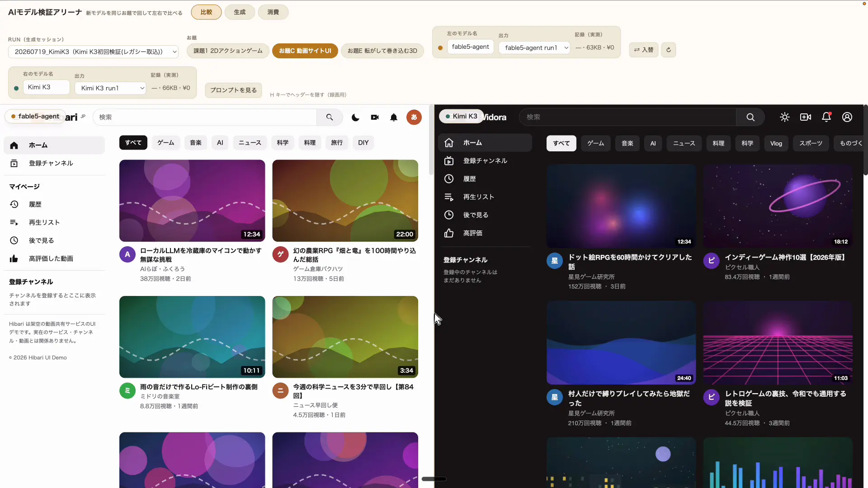Select お題C 動画サイトUI task

[x=305, y=51]
